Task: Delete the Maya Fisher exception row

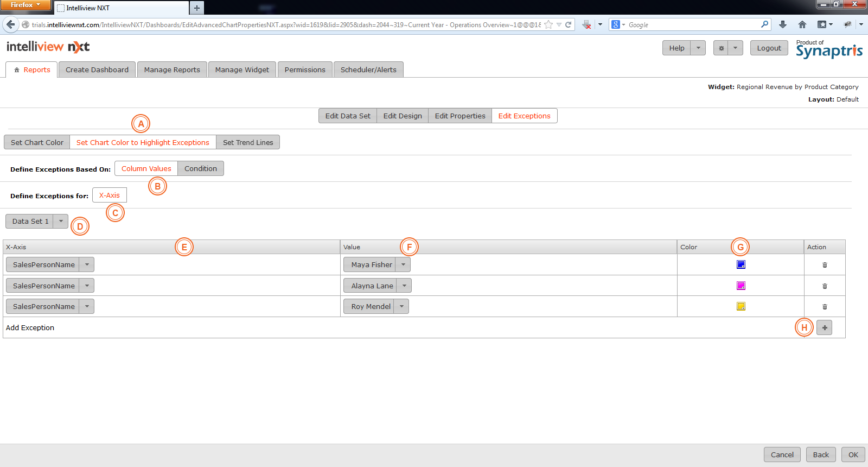Action: pos(825,265)
